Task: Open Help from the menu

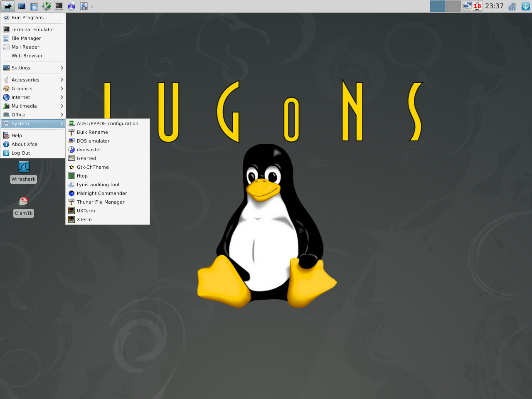Action: (33, 135)
